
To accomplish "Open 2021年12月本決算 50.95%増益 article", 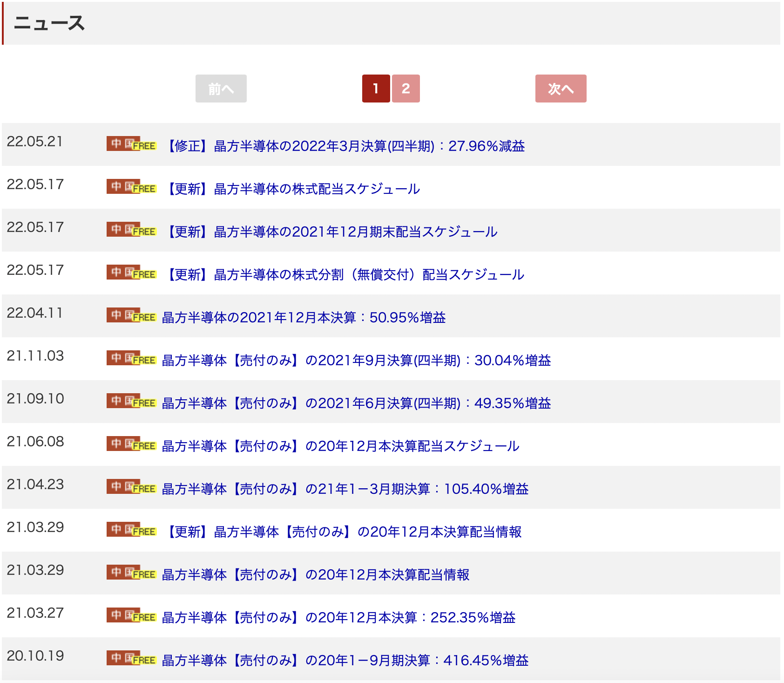I will 304,318.
